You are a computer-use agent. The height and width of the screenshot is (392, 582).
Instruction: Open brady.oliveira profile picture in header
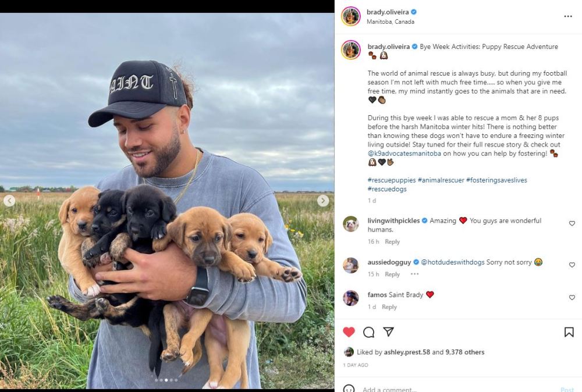pyautogui.click(x=350, y=16)
